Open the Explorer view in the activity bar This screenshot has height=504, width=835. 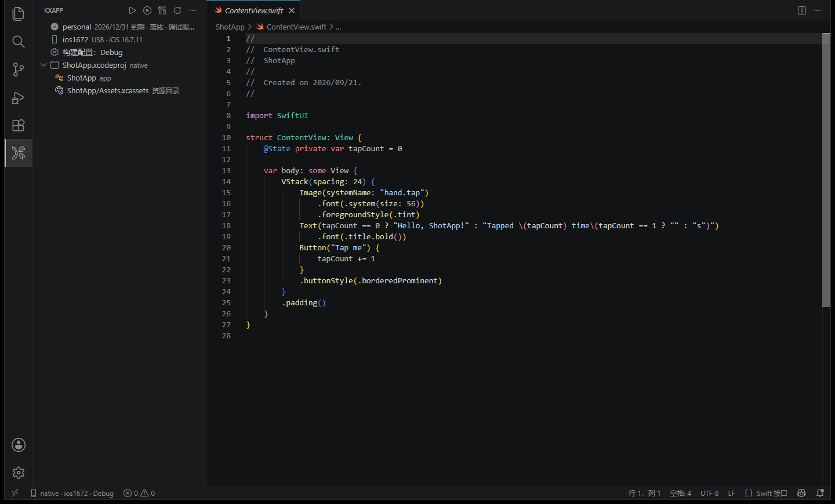pyautogui.click(x=19, y=13)
